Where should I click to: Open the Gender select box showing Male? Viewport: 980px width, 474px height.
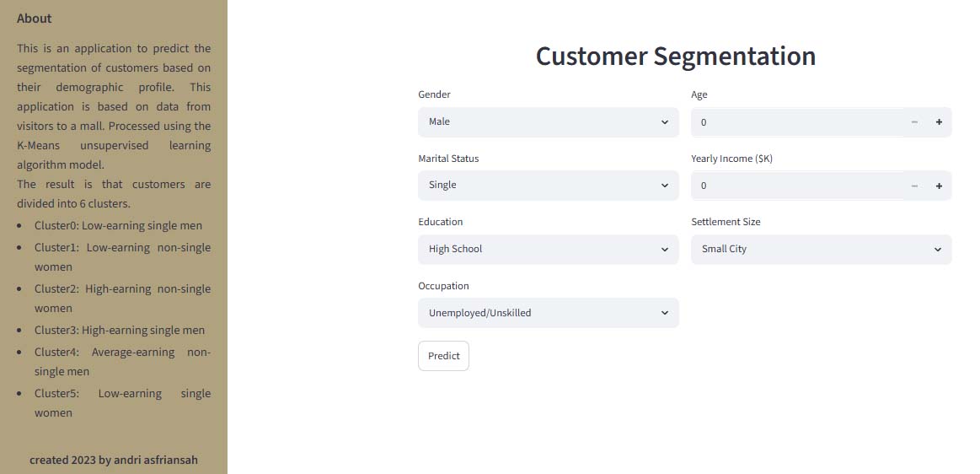point(548,122)
